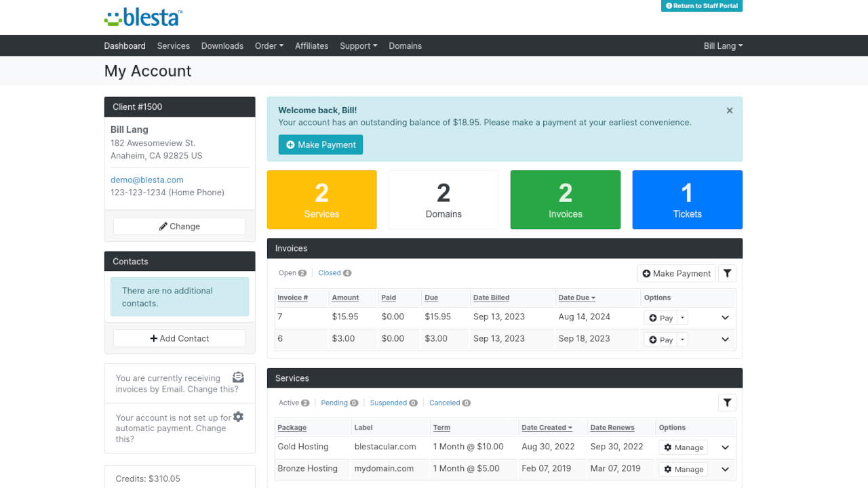Open the green Invoices summary tile
The width and height of the screenshot is (868, 488).
coord(565,200)
